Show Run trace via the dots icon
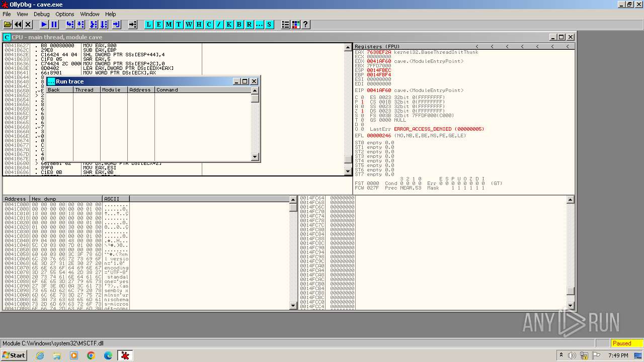The height and width of the screenshot is (362, 644). (259, 24)
